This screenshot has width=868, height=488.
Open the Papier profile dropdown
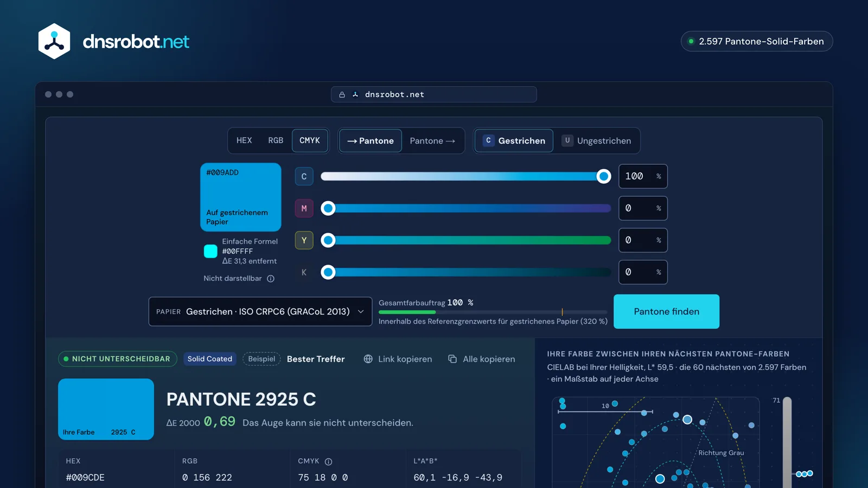tap(260, 312)
